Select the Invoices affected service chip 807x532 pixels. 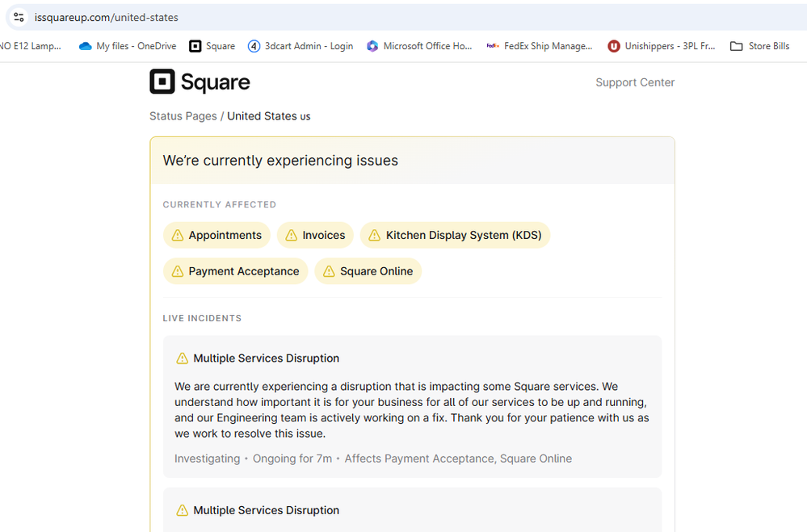click(315, 235)
